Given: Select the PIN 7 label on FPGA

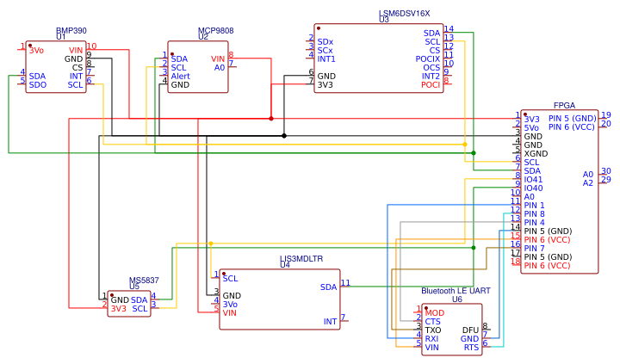Looking at the screenshot, I should [534, 248].
